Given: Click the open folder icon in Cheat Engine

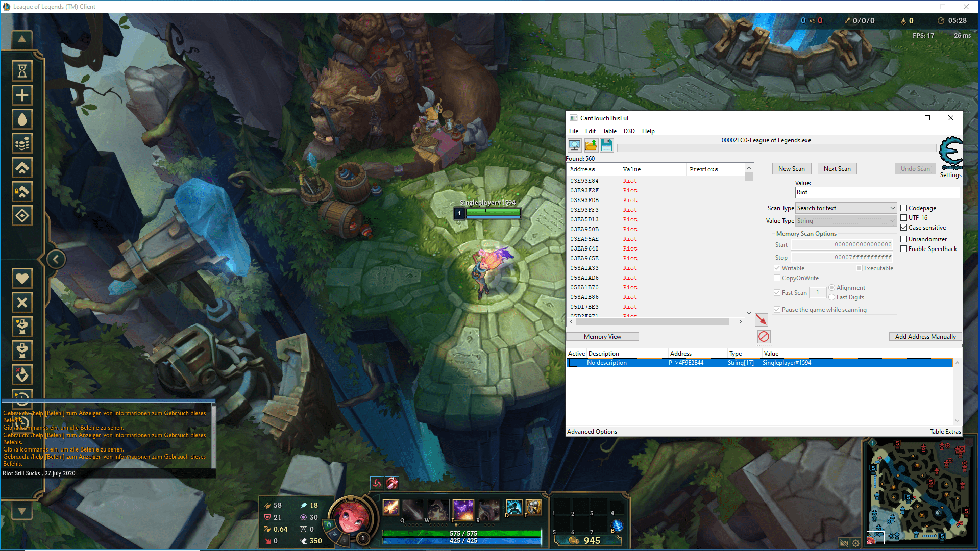Looking at the screenshot, I should tap(591, 145).
